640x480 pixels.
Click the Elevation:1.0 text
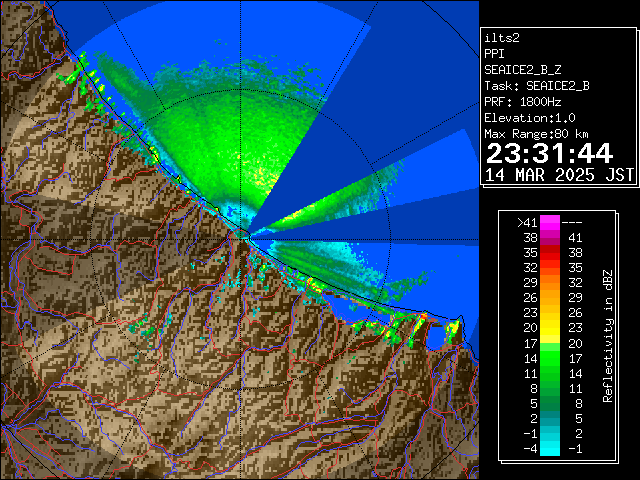pos(530,118)
